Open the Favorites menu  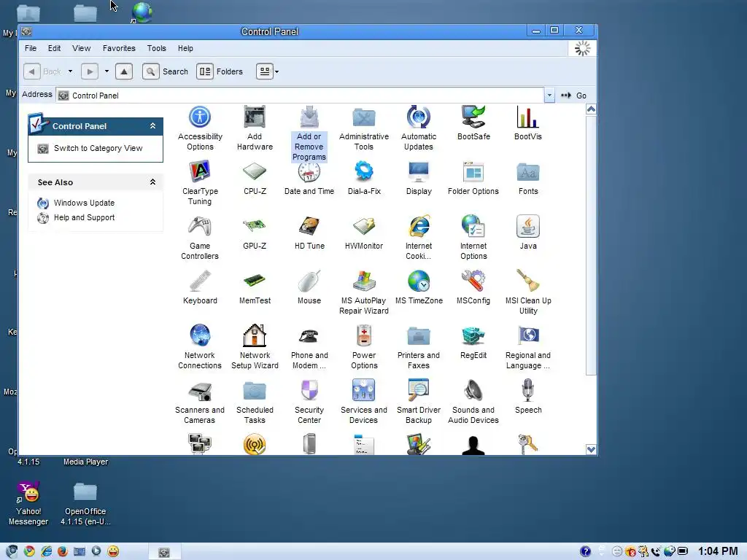[x=119, y=48]
